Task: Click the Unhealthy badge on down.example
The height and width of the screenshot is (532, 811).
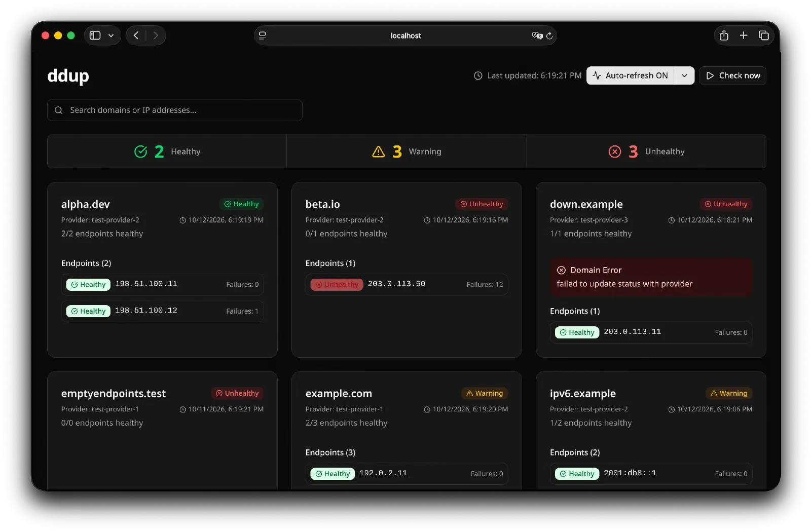Action: tap(725, 204)
